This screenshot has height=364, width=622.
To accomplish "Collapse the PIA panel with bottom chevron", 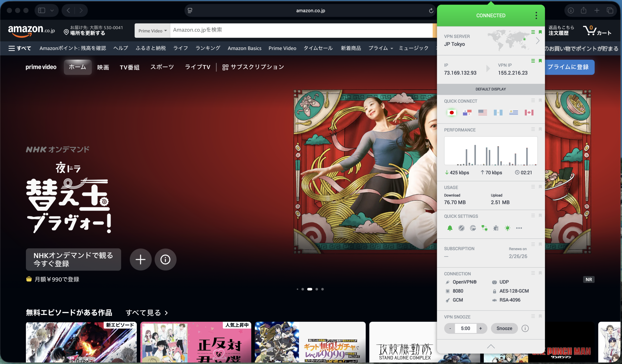I will click(x=491, y=347).
